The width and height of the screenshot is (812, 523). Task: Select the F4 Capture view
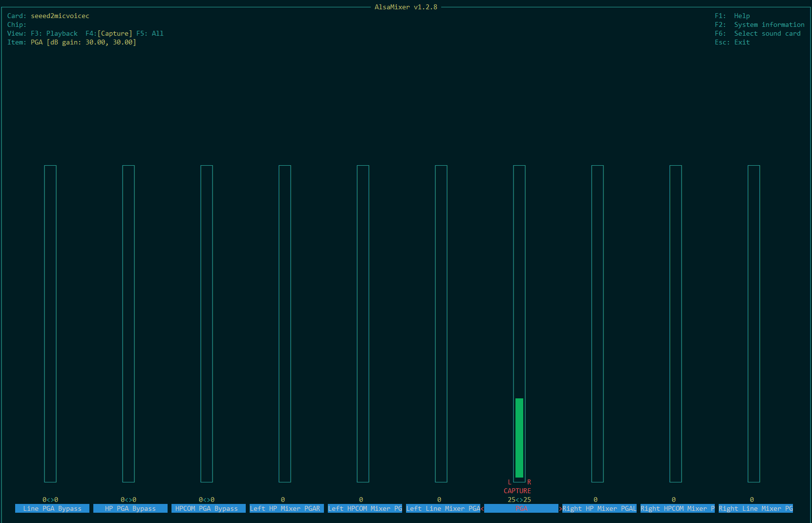pos(109,34)
